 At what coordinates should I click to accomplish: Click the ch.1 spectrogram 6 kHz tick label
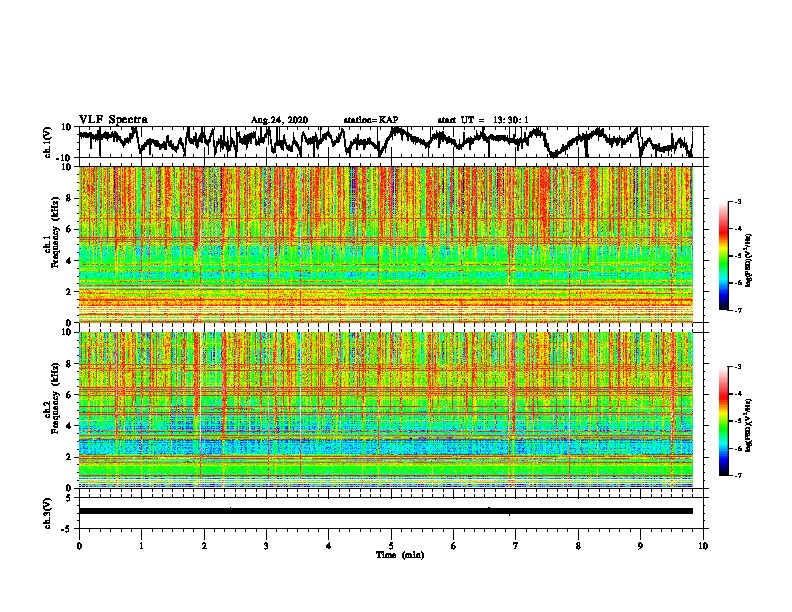click(x=69, y=229)
